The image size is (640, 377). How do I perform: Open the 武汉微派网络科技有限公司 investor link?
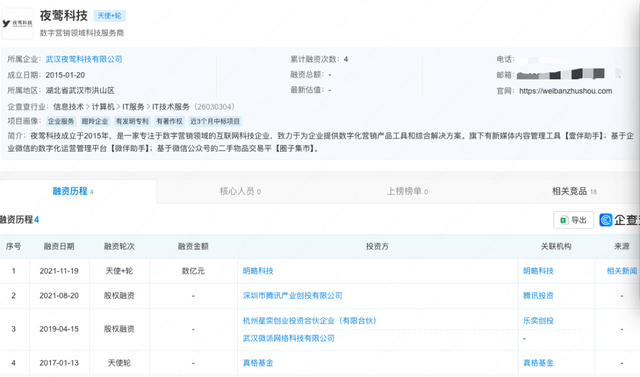click(289, 338)
